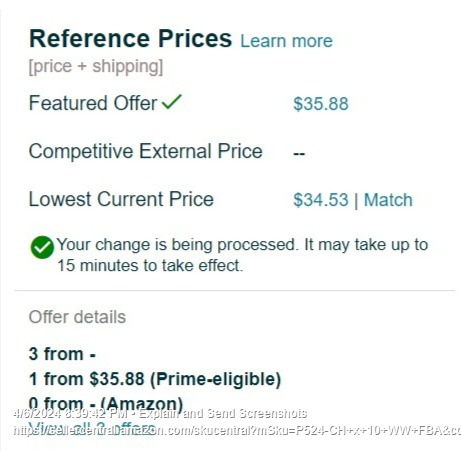Viewport: 461px width, 451px height.
Task: Click the Competitive External Price label
Action: click(x=146, y=151)
